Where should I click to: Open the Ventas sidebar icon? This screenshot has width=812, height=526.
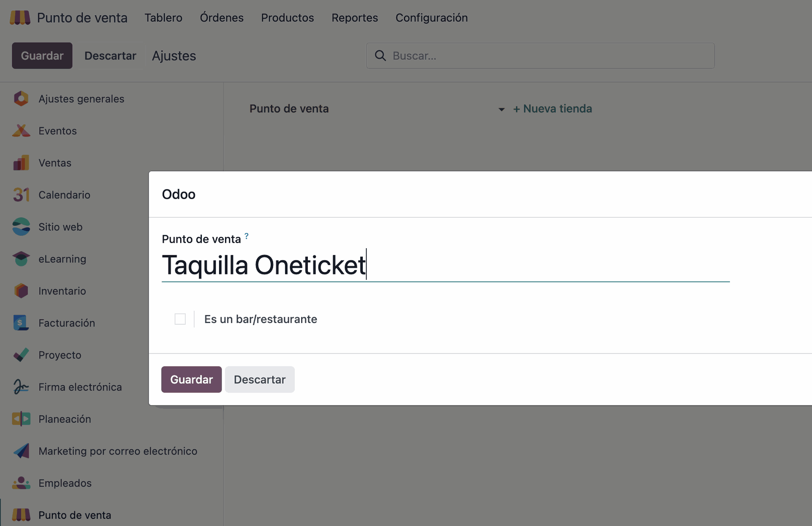tap(21, 163)
